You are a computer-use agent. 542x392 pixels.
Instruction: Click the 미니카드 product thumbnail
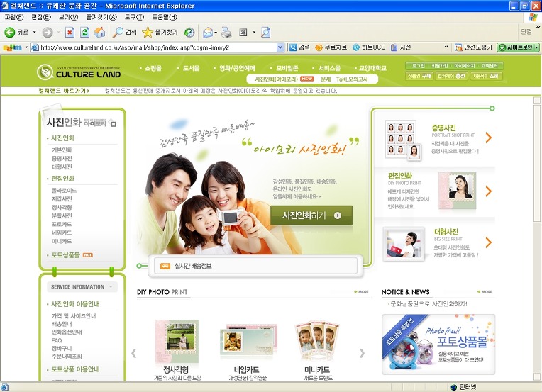[317, 341]
